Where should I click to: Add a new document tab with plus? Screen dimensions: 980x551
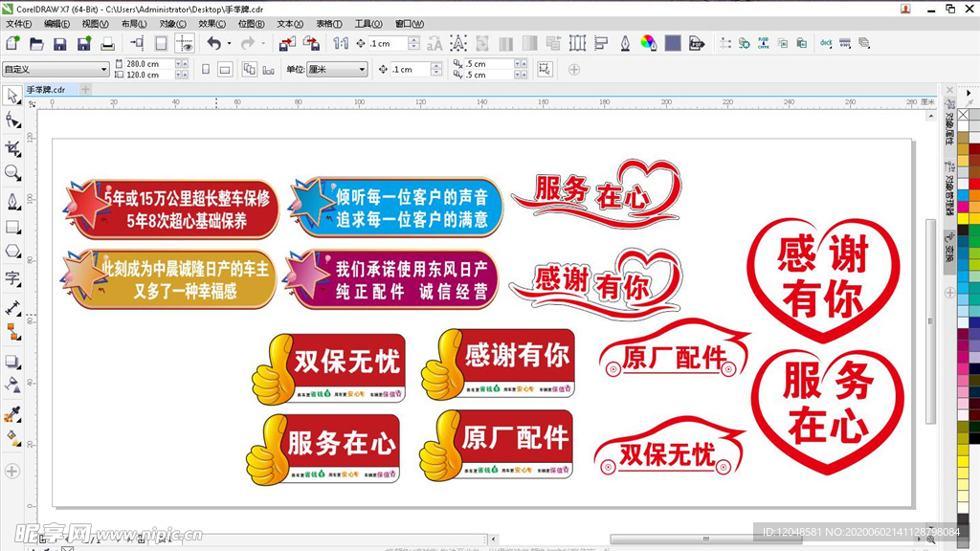click(x=85, y=89)
